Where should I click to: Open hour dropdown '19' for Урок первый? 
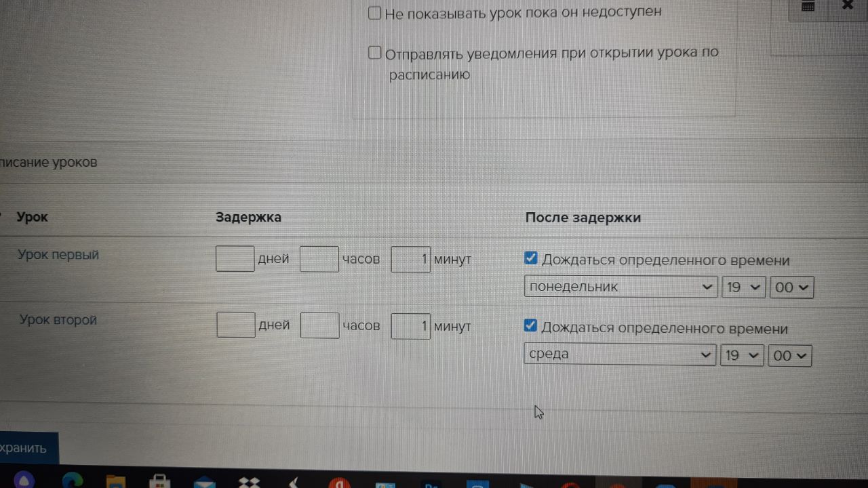coord(743,287)
